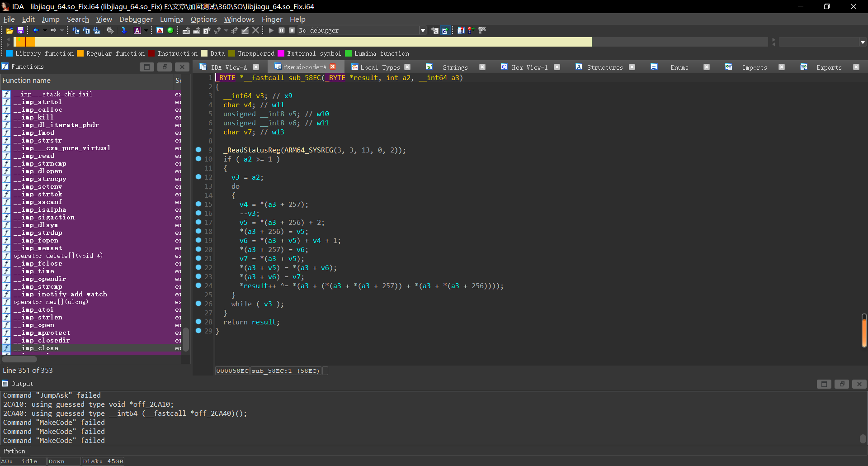
Task: Click the breakpoints list toolbar icon
Action: tap(461, 30)
